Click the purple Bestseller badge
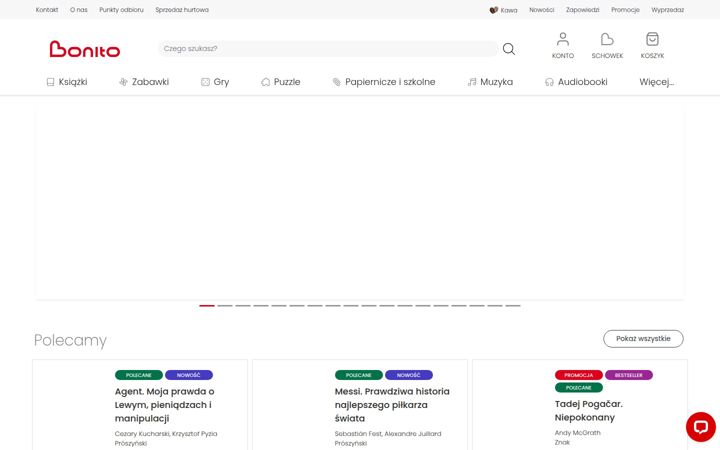 point(629,375)
